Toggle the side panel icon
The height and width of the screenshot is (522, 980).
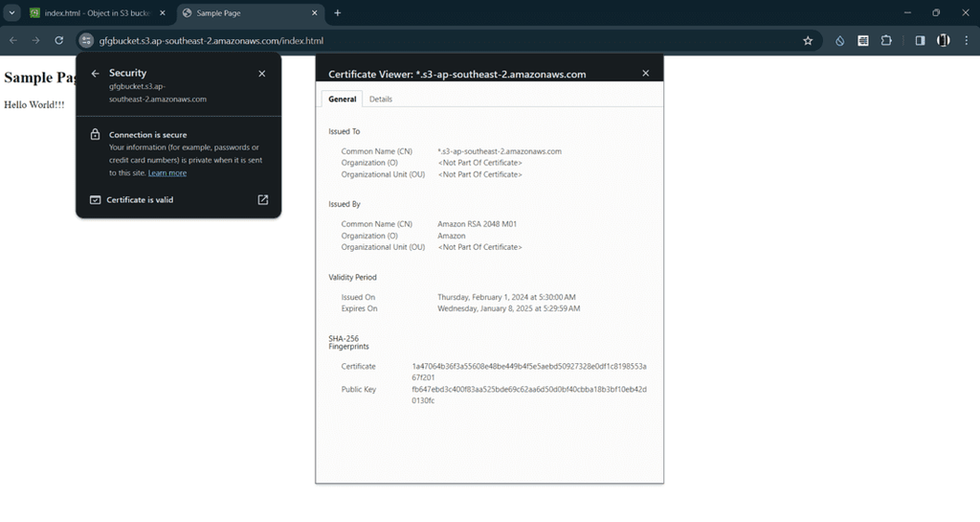pos(920,40)
